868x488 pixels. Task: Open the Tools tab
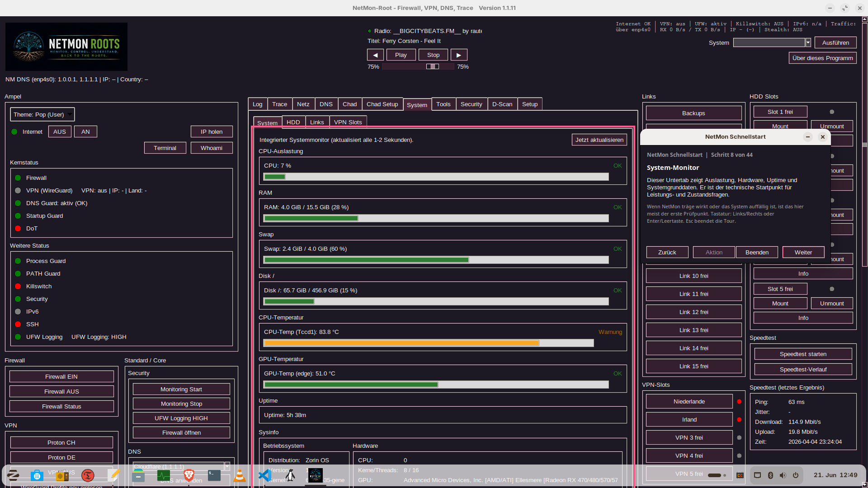(x=443, y=104)
